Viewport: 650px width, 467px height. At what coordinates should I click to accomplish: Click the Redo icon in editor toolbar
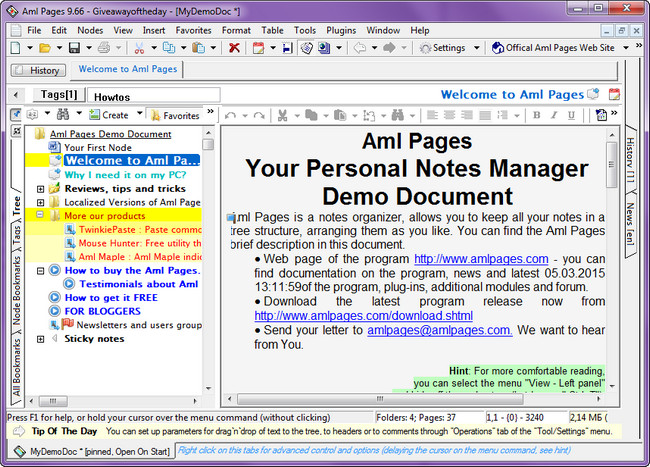click(259, 116)
